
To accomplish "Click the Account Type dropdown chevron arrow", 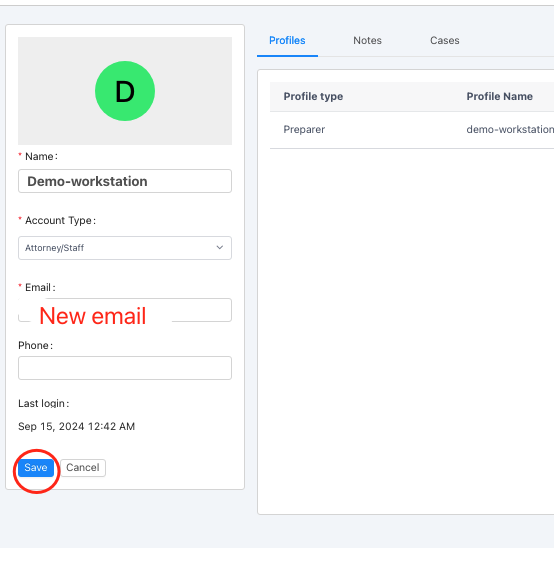I will (x=220, y=247).
